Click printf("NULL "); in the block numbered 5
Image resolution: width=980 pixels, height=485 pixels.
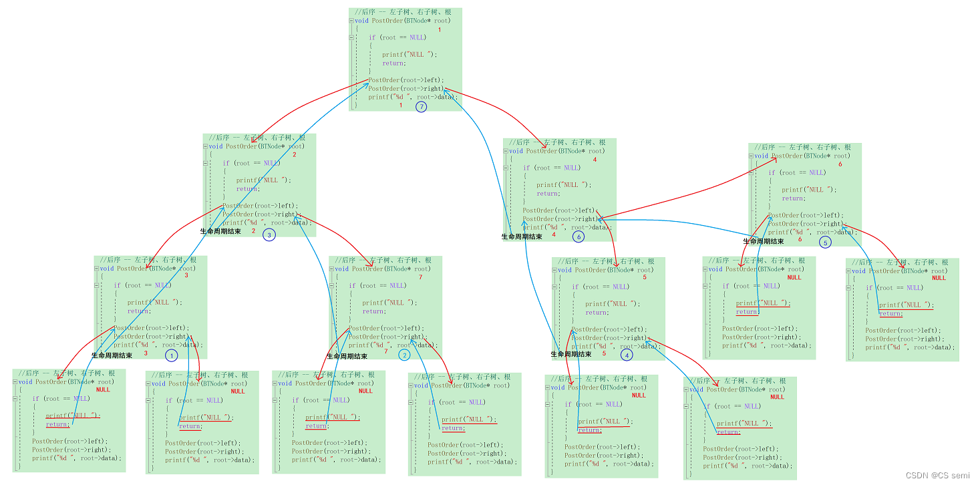click(x=613, y=304)
